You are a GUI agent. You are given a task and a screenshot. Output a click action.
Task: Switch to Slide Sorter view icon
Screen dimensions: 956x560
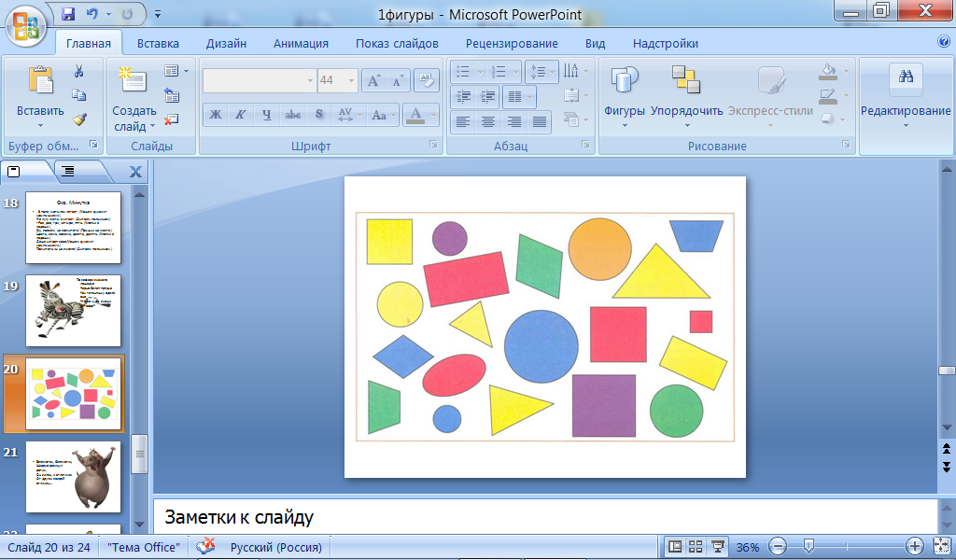pos(696,547)
